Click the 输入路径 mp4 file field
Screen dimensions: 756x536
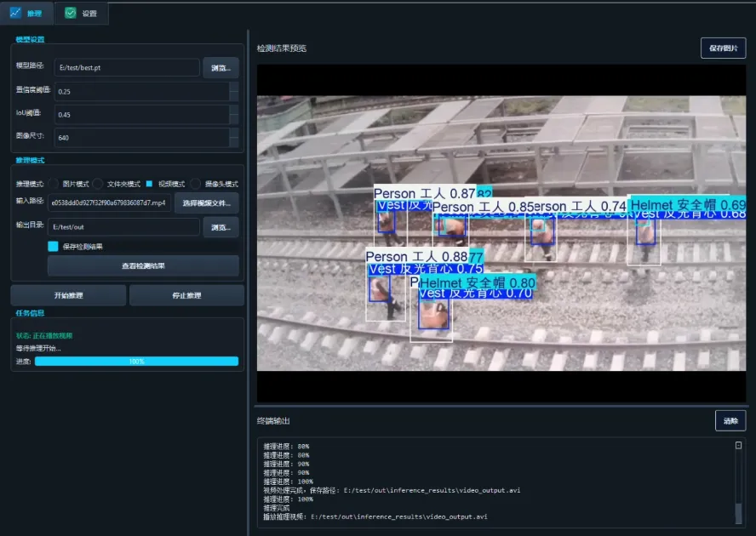pyautogui.click(x=109, y=203)
